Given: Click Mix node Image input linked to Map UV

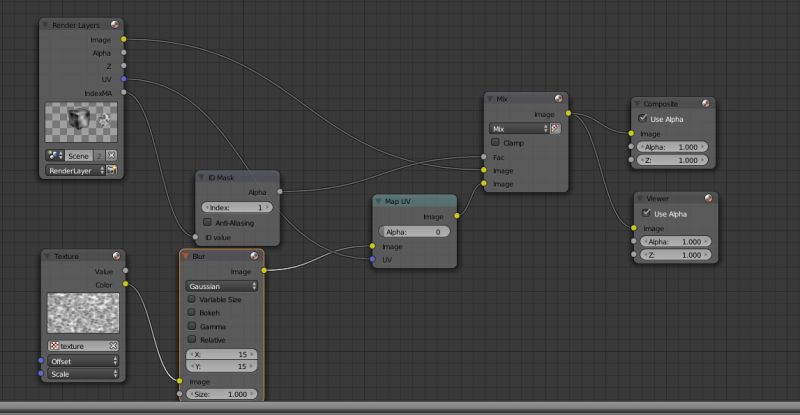Looking at the screenshot, I should coord(484,183).
